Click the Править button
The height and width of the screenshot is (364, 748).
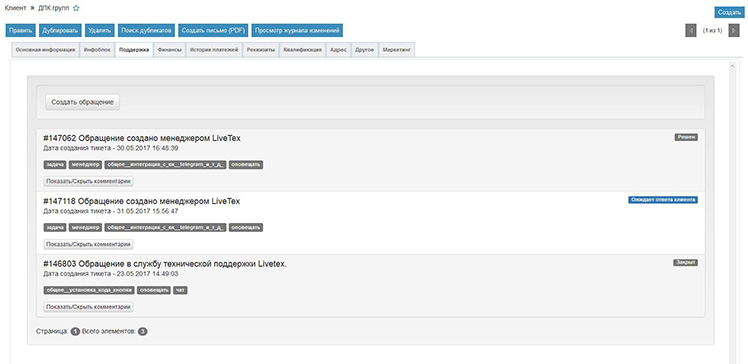click(21, 31)
